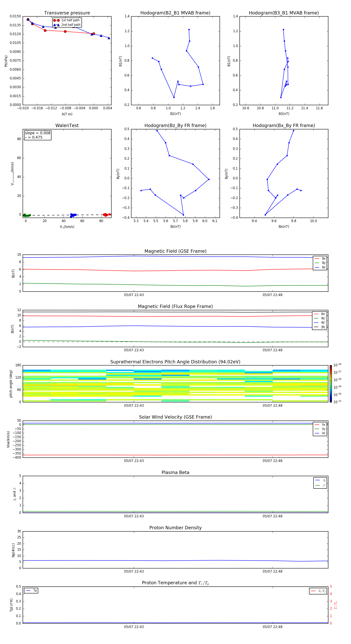Click the 'Hodogram(B2_B1 MVAB frame)' title

(175, 13)
